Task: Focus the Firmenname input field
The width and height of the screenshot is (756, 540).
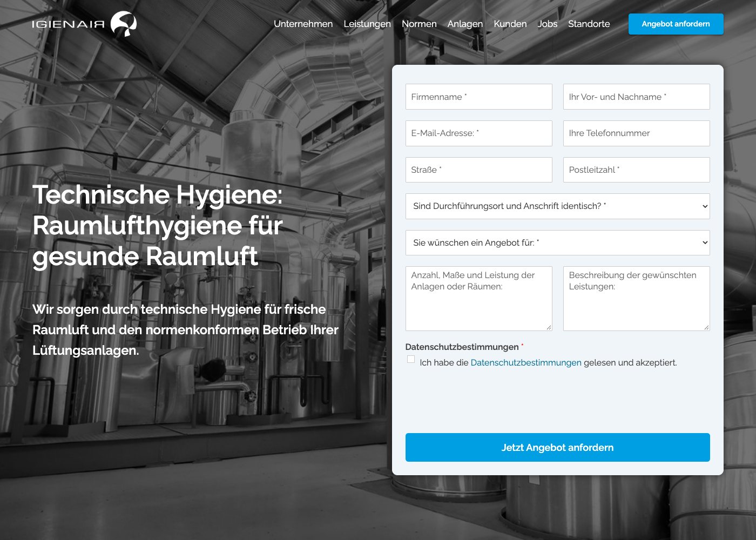Action: [479, 97]
